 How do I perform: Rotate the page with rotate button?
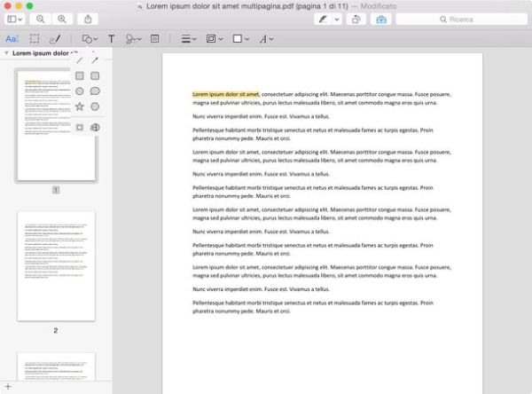click(356, 20)
